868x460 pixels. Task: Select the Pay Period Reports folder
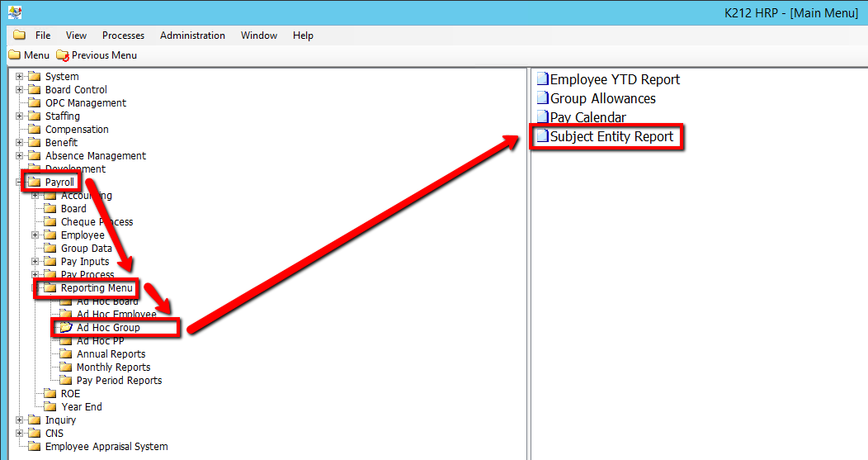119,381
